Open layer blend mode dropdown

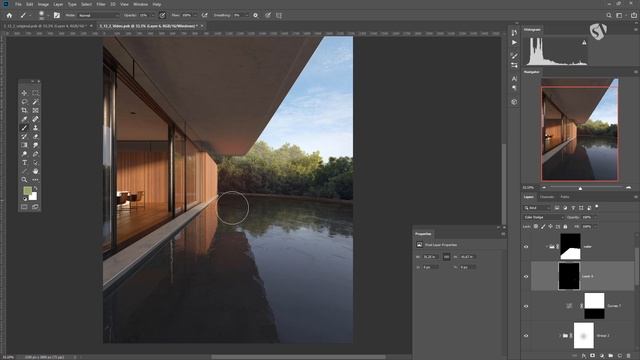click(x=543, y=217)
